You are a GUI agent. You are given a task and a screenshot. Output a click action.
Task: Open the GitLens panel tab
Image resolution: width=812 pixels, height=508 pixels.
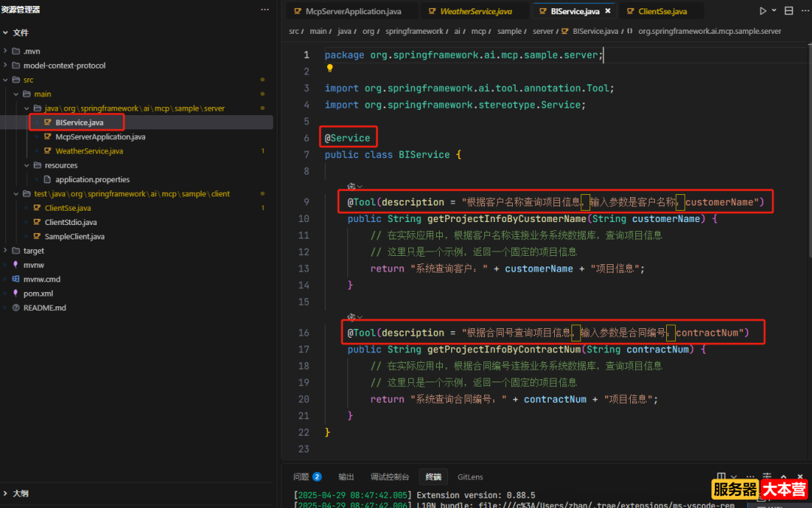[470, 477]
